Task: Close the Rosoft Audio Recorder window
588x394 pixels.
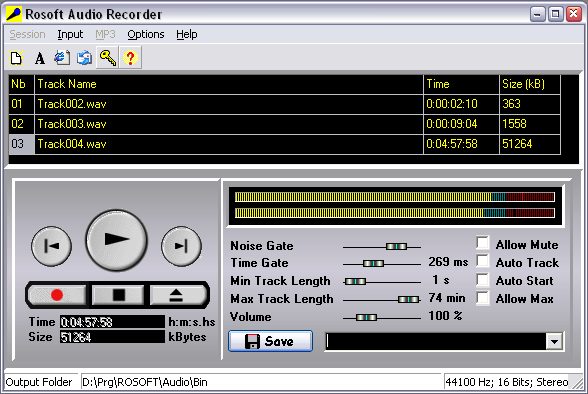Action: pos(574,14)
